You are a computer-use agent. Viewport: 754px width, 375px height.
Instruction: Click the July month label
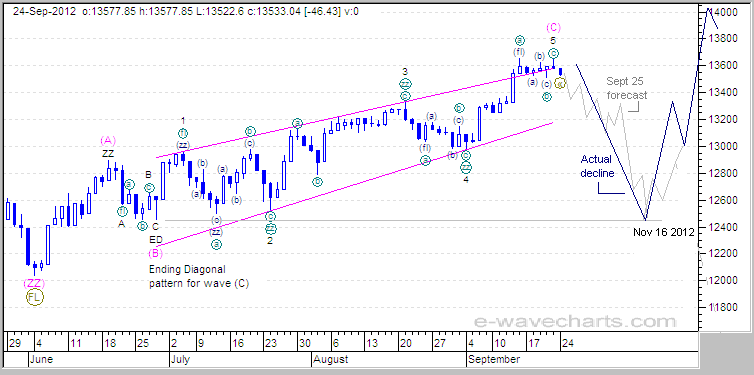pyautogui.click(x=180, y=360)
